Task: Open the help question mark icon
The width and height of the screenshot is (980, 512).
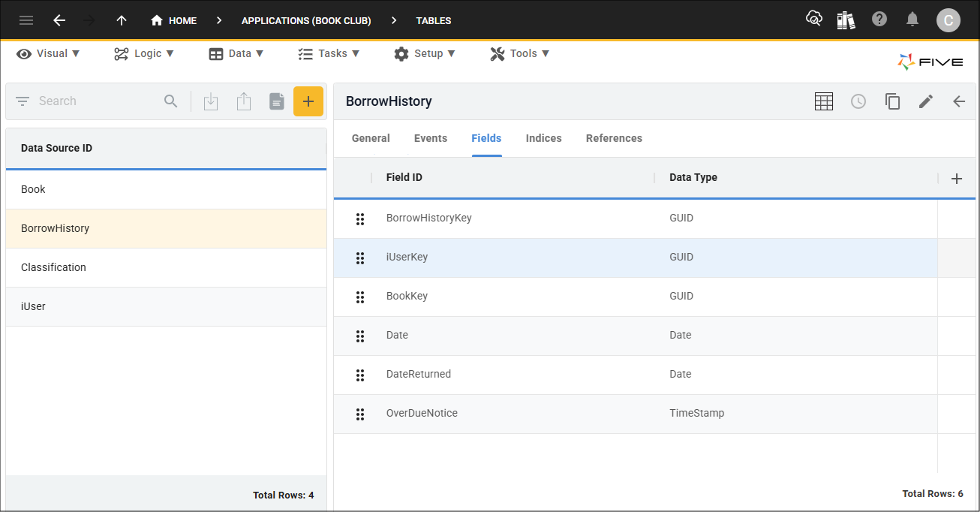Action: [879, 20]
